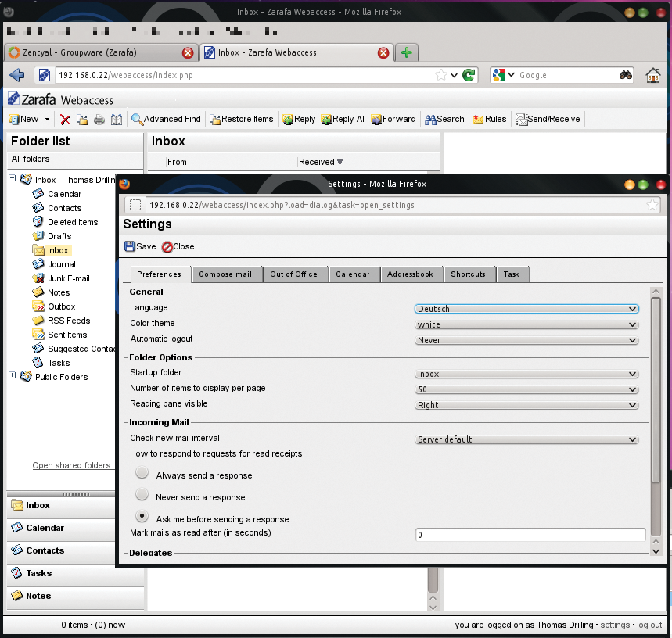The width and height of the screenshot is (672, 638).
Task: Click the Reply All icon
Action: pyautogui.click(x=343, y=119)
